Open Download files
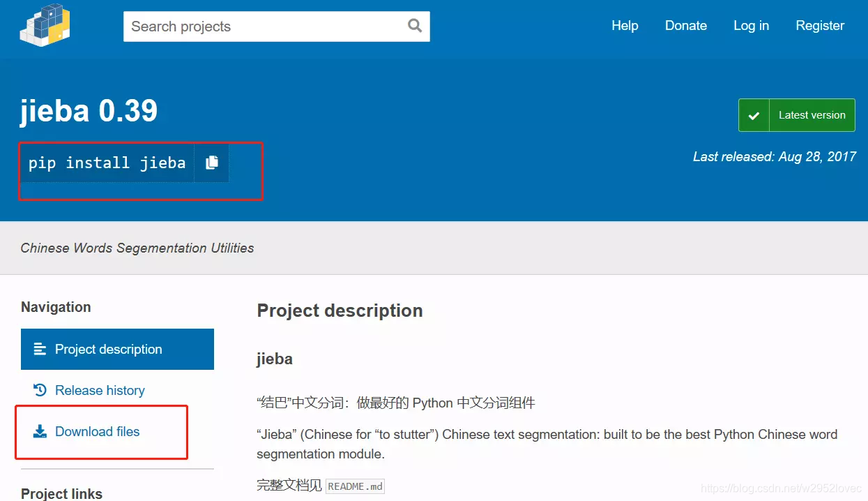Image resolution: width=868 pixels, height=501 pixels. 97,431
